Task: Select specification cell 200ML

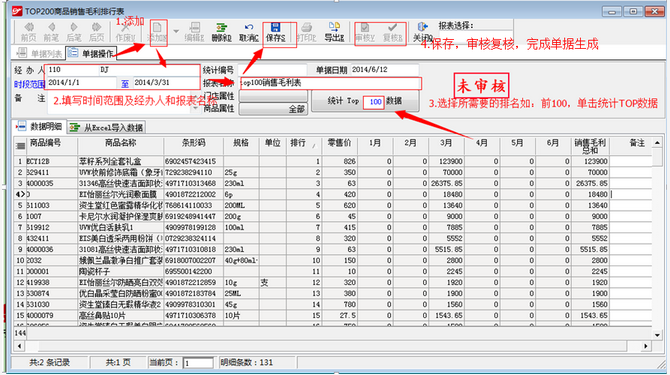Action: tap(241, 205)
